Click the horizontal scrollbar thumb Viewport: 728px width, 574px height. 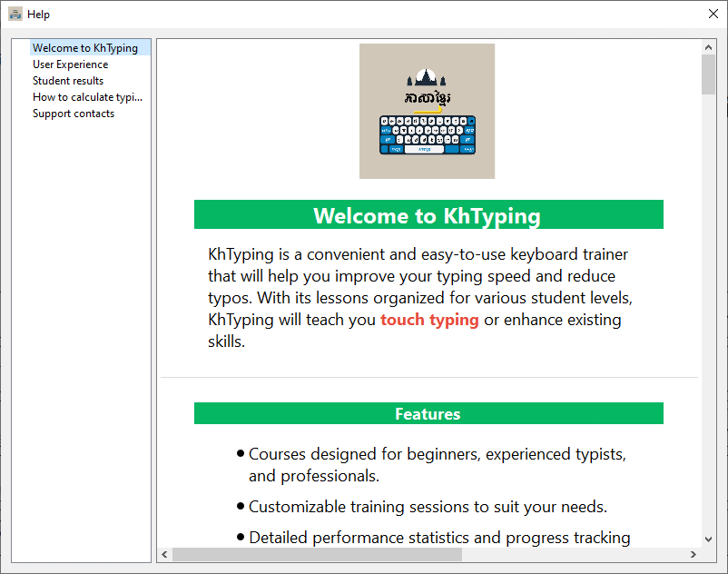coord(317,554)
